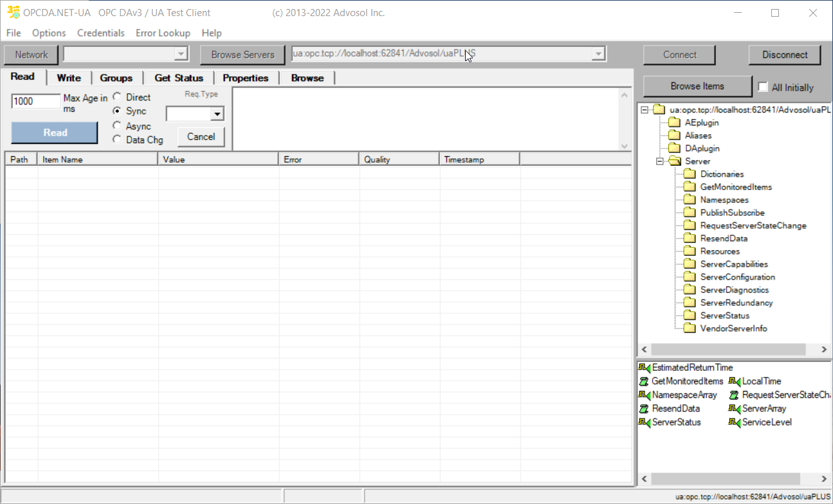
Task: Open the Req.Type dropdown
Action: coord(217,114)
